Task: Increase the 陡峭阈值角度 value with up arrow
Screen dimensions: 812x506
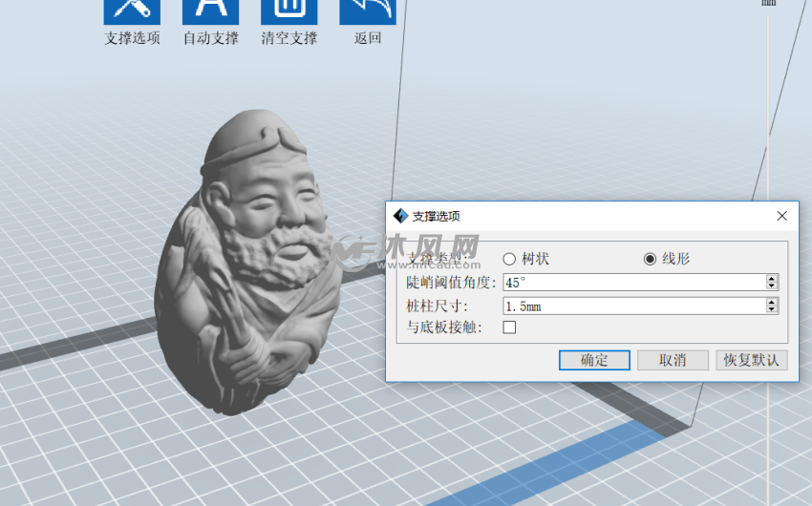Action: pyautogui.click(x=772, y=279)
